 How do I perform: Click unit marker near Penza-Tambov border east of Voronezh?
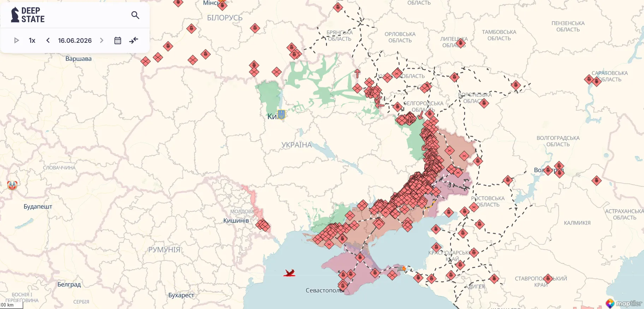pyautogui.click(x=516, y=84)
